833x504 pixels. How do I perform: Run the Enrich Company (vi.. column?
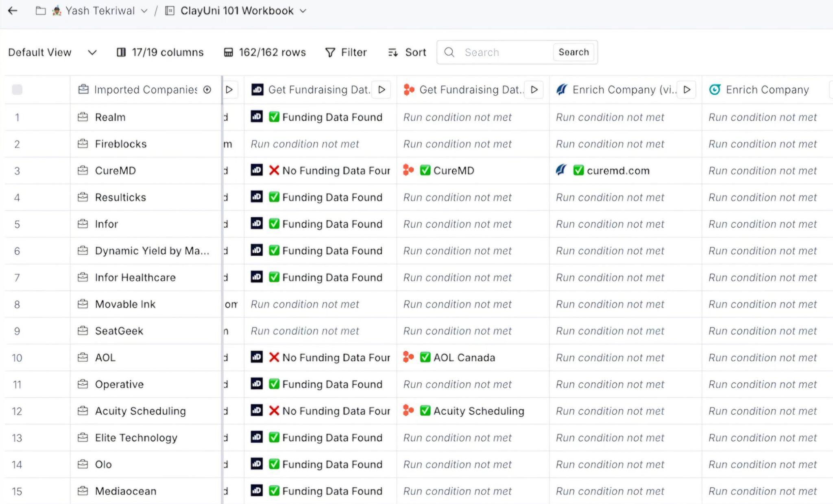tap(687, 89)
